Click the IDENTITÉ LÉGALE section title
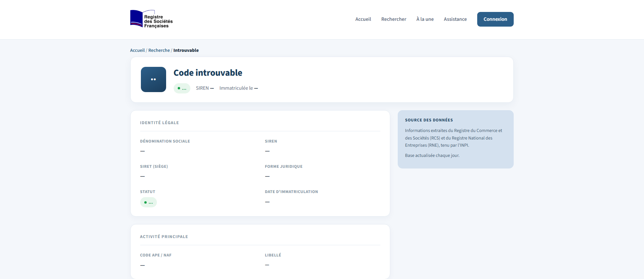This screenshot has height=279, width=644. [x=159, y=123]
